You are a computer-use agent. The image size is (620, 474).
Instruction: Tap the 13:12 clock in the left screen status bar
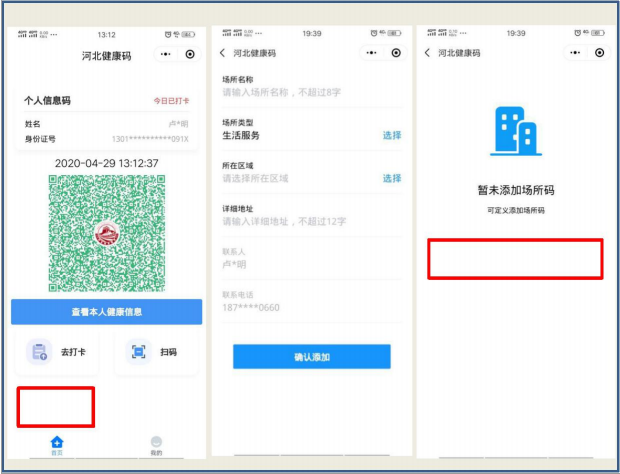pyautogui.click(x=106, y=35)
